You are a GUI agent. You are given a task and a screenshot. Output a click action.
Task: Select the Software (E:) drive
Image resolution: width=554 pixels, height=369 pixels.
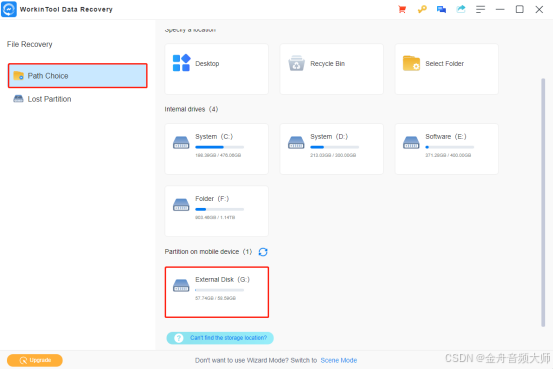[x=447, y=149]
